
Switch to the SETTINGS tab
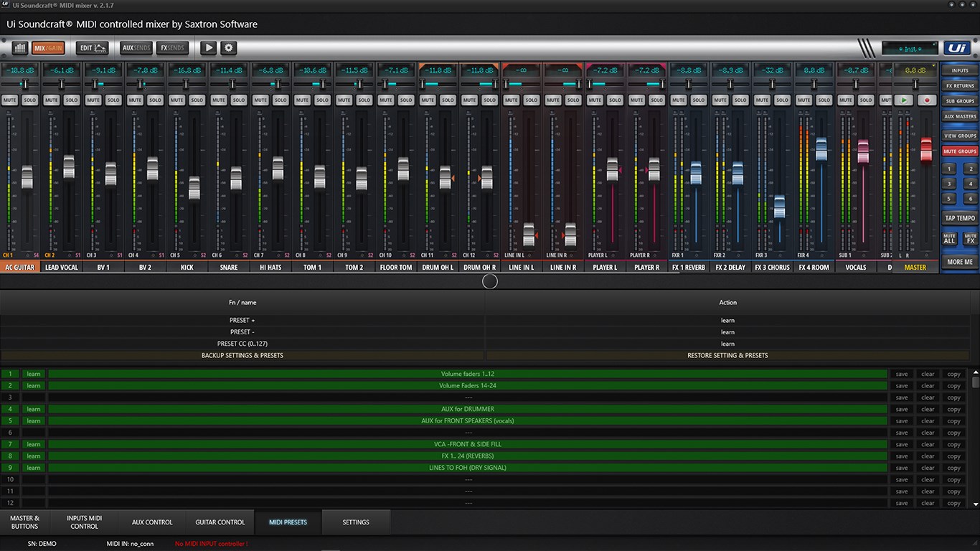click(356, 522)
